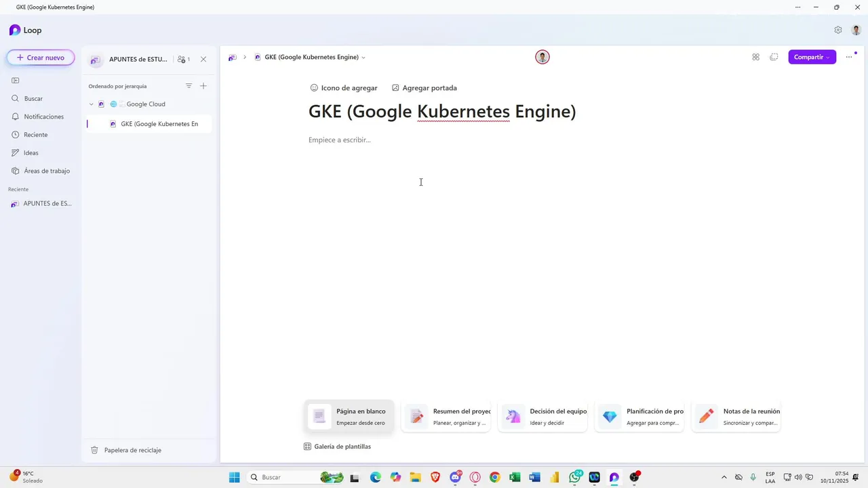The image size is (868, 488).
Task: Open the sort filter icon by Ordenado por jerarquía
Action: tap(189, 86)
